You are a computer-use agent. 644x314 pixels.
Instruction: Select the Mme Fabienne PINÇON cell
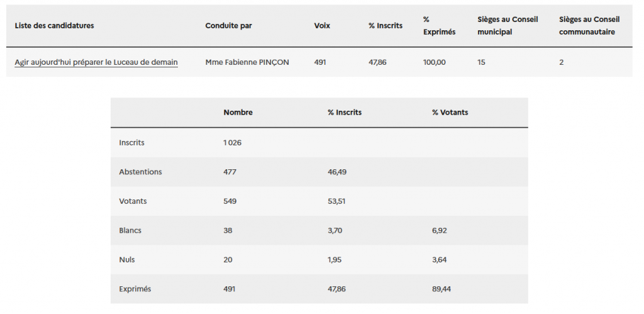247,62
